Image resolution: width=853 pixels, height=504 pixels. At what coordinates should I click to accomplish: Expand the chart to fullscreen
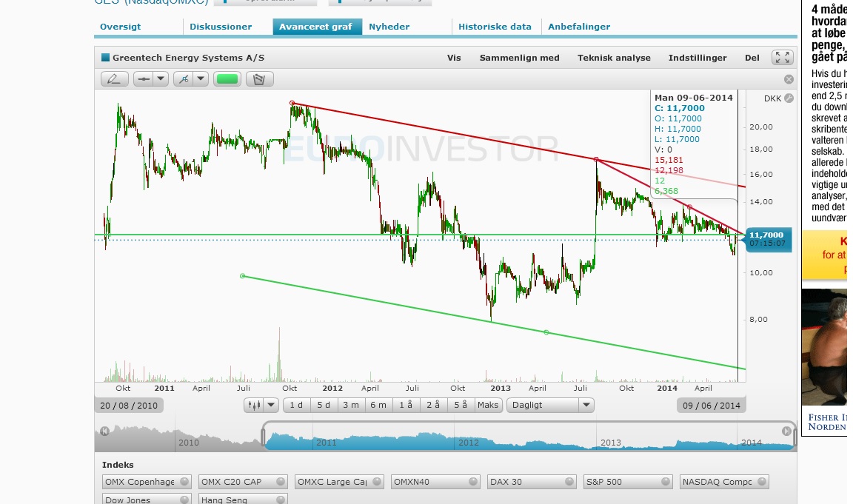(782, 57)
